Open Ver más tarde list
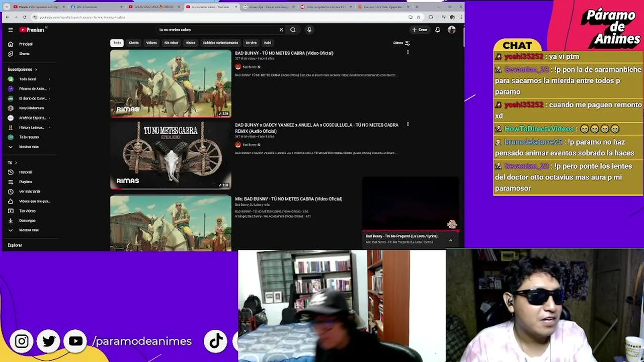Viewport: 644px width, 362px height. 29,192
